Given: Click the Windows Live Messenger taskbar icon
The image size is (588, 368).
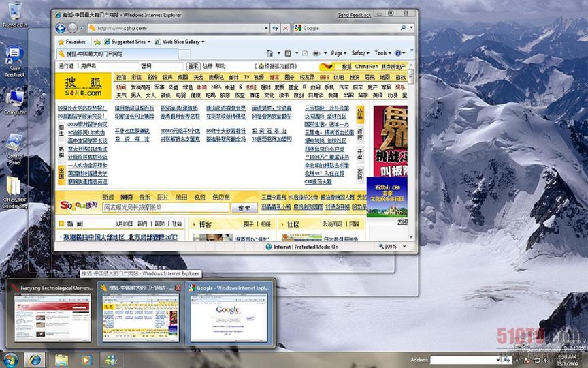Looking at the screenshot, I should pyautogui.click(x=111, y=360).
